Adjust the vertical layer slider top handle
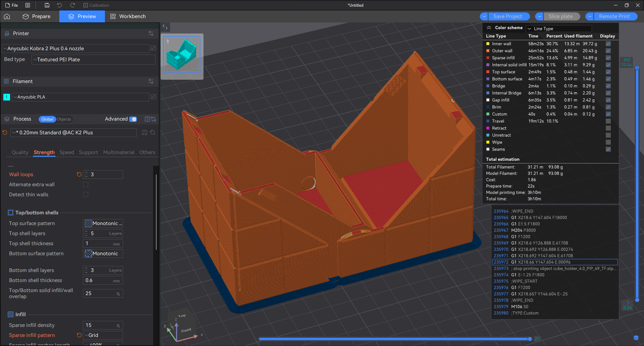The height and width of the screenshot is (346, 644). (637, 68)
